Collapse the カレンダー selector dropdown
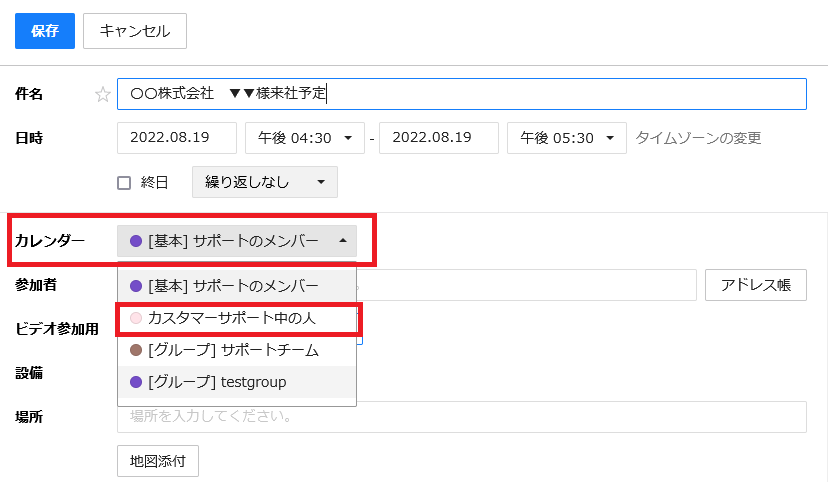The height and width of the screenshot is (482, 828). (x=237, y=241)
